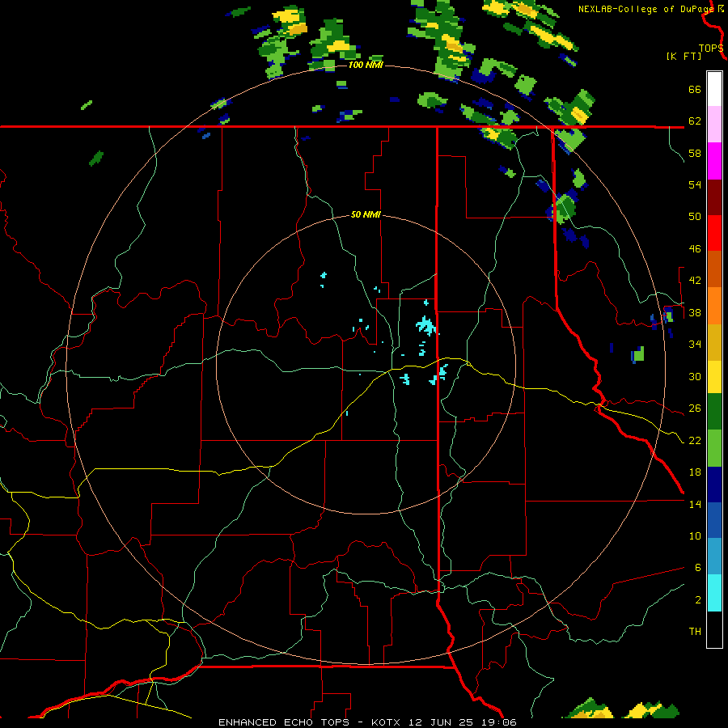The height and width of the screenshot is (728, 728).
Task: Click the light green legend swatch
Action: (x=714, y=448)
